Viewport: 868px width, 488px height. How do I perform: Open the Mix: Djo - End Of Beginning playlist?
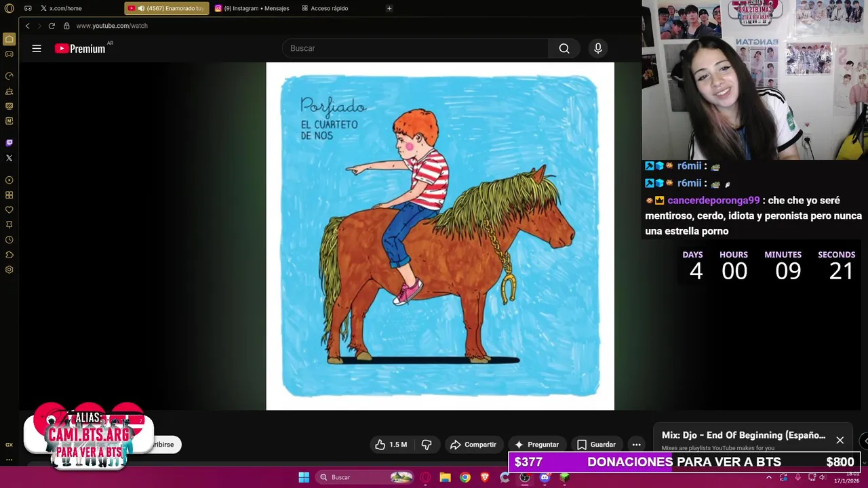[743, 435]
